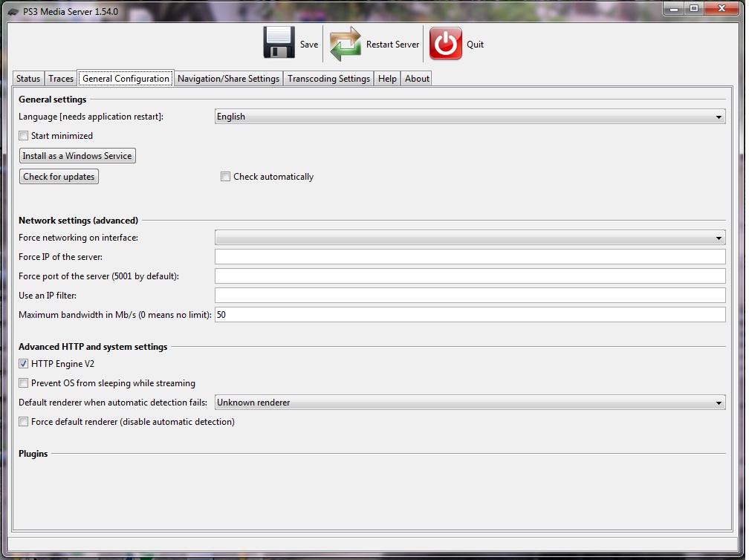
Task: Open the Traces tab
Action: [x=61, y=78]
